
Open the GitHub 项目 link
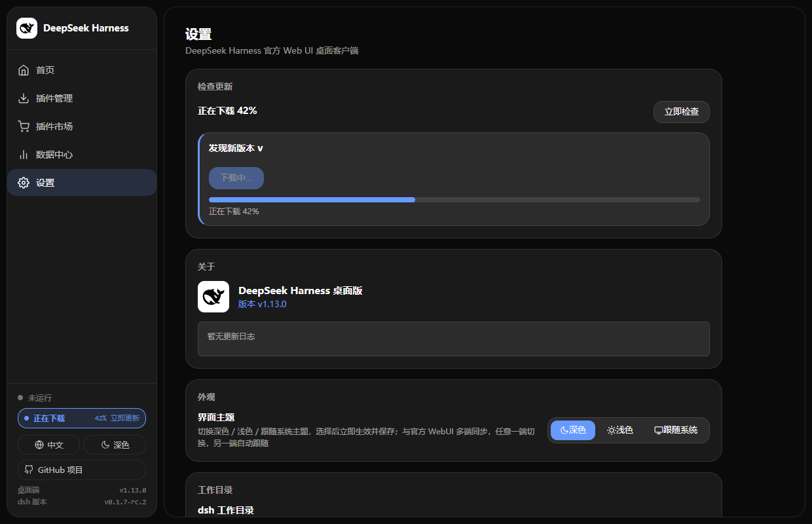point(82,470)
